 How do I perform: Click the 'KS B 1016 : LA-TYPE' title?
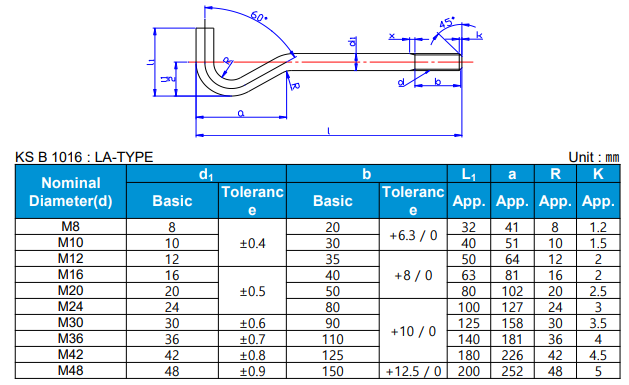point(84,157)
